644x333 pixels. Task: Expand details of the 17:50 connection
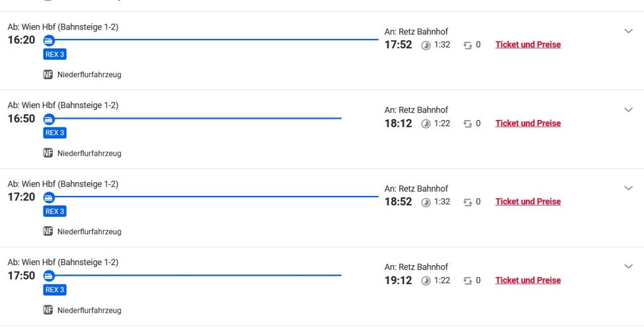tap(628, 266)
